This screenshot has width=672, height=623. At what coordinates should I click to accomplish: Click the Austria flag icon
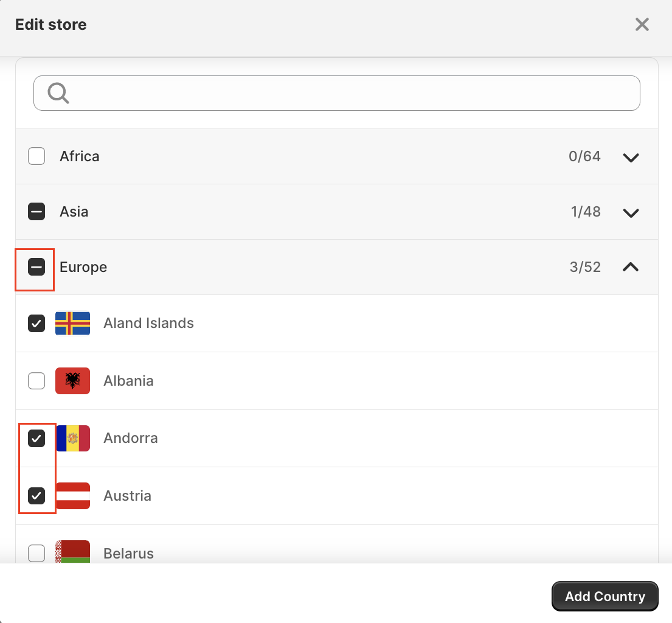[x=72, y=496]
